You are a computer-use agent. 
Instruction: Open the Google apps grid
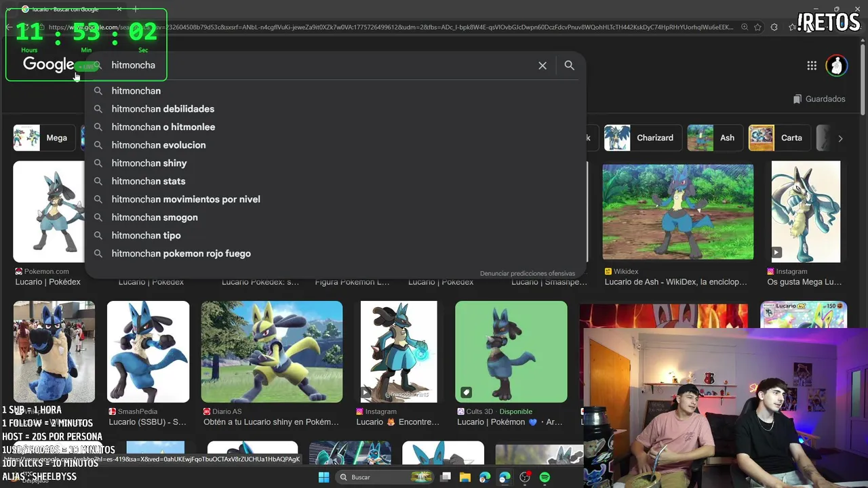[812, 65]
